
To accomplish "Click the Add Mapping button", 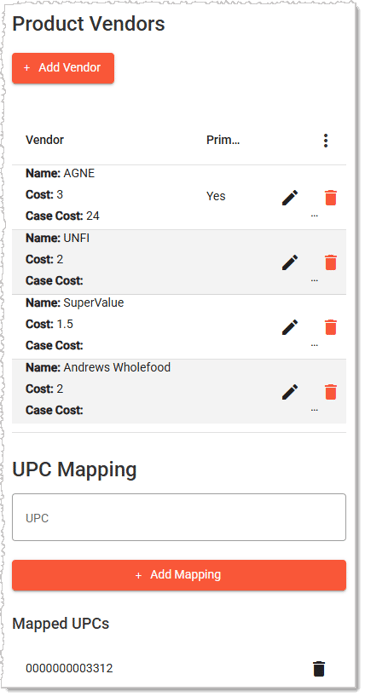I will (179, 575).
